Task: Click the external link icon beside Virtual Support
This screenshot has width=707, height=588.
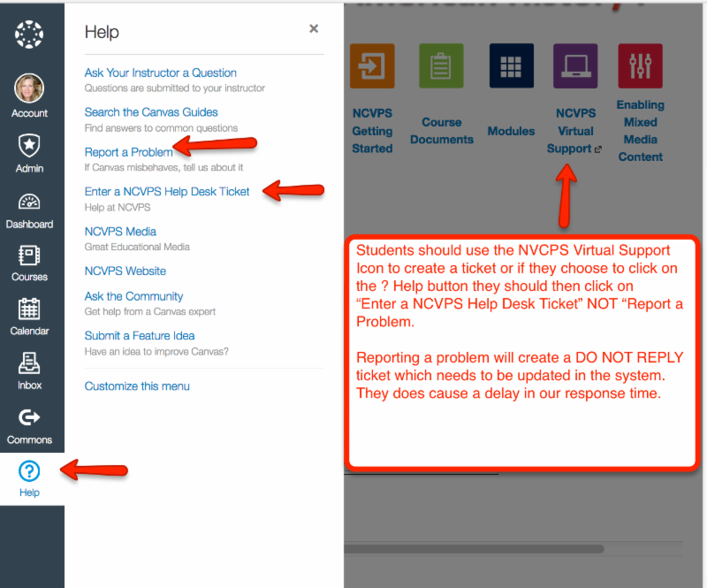Action: [x=598, y=149]
